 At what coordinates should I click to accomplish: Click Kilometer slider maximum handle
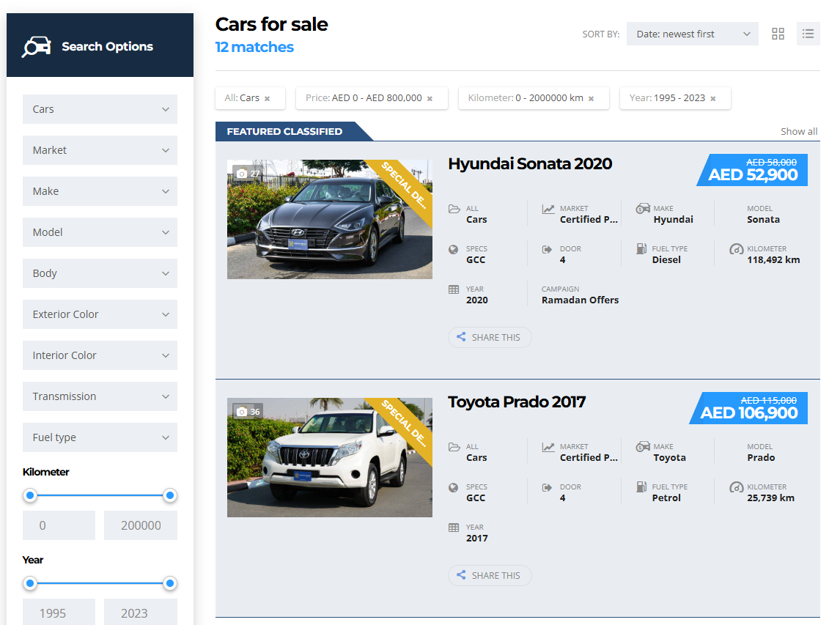[x=170, y=495]
